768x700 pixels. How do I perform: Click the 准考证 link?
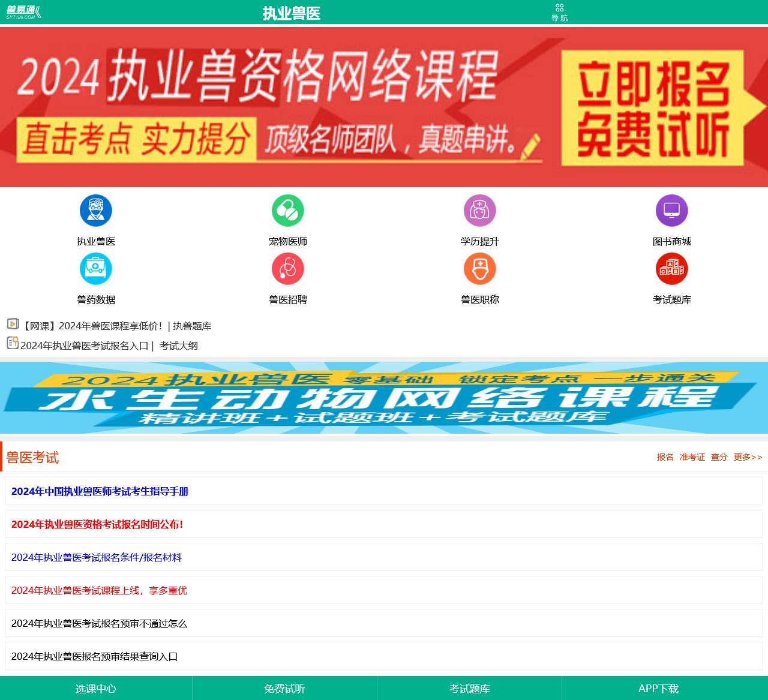[x=691, y=456]
